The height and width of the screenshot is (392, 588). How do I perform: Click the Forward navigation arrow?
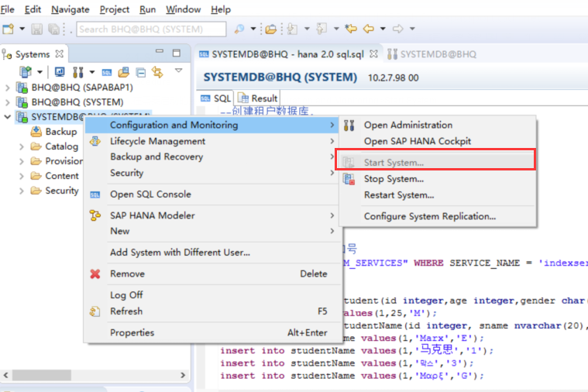tap(398, 29)
